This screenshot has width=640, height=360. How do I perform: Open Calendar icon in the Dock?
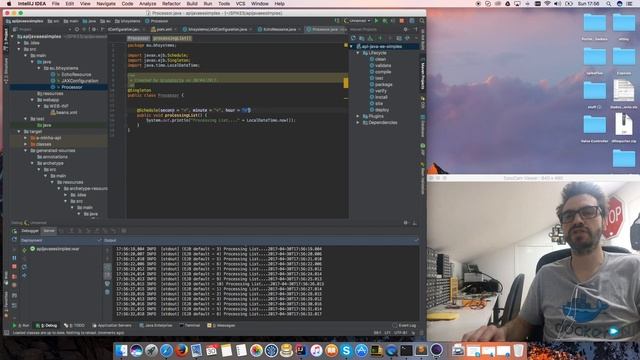211,350
